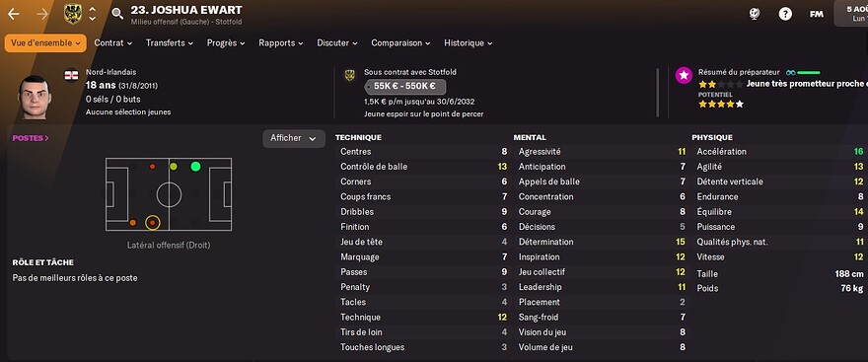
Task: Click Joshua Ewart's face portrait
Action: pyautogui.click(x=35, y=97)
